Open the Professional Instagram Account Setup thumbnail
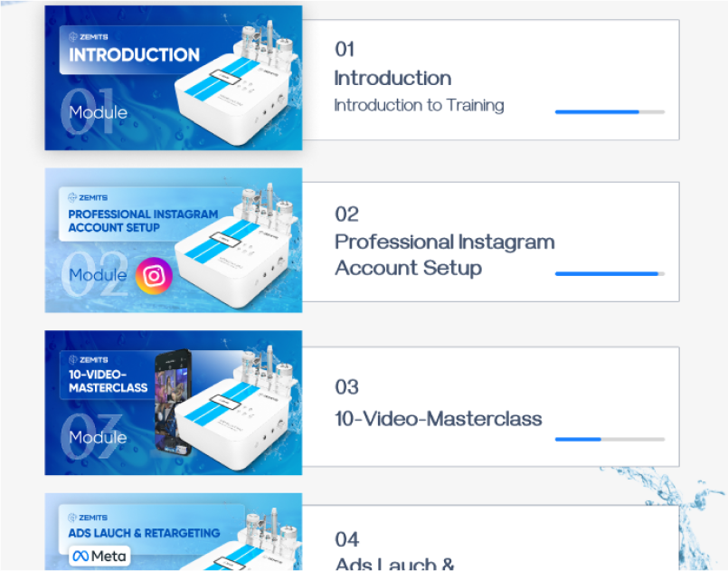The height and width of the screenshot is (571, 728). (173, 240)
